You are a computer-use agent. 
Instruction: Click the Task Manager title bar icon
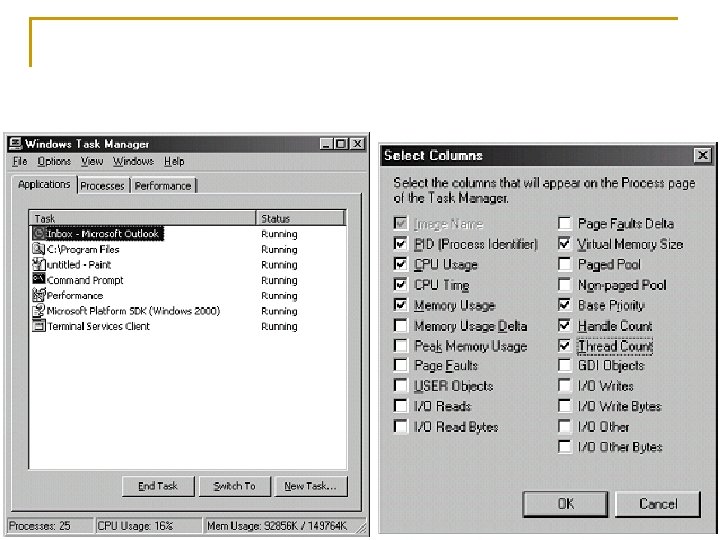(16, 144)
